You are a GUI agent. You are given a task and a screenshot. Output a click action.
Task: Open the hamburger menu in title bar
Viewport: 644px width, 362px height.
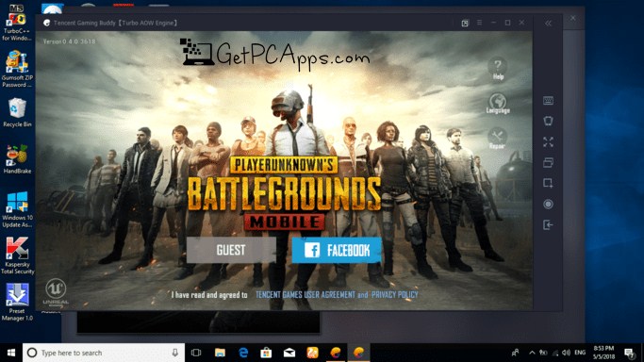[479, 23]
